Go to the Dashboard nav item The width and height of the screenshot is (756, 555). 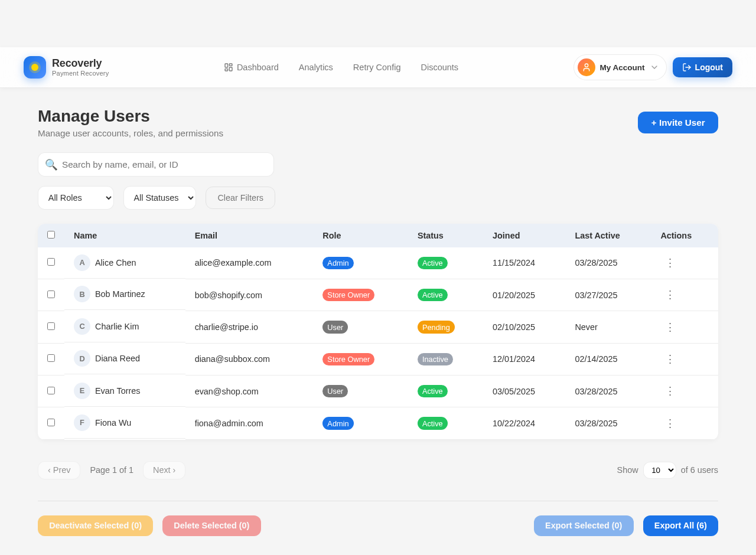coord(252,67)
